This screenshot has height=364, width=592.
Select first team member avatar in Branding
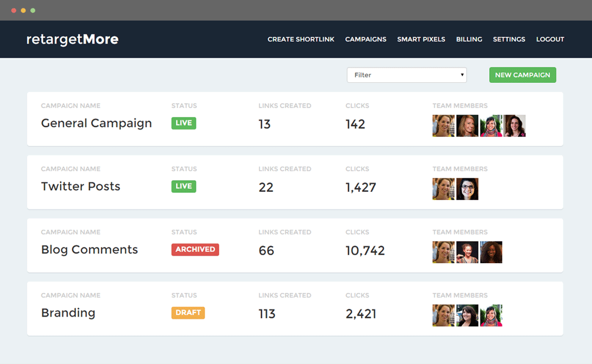point(443,316)
